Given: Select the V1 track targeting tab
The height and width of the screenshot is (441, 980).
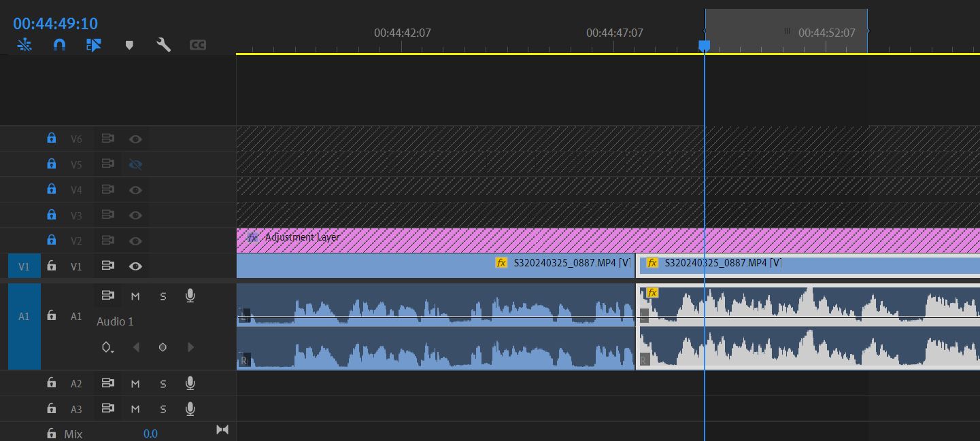Looking at the screenshot, I should (24, 266).
